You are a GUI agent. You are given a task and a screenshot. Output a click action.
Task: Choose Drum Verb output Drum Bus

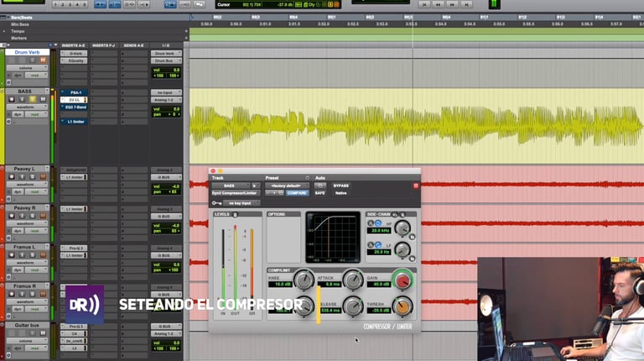click(x=166, y=60)
